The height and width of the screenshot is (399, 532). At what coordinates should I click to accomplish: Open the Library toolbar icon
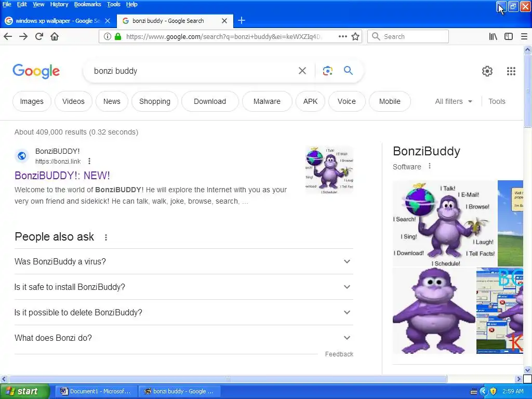[x=493, y=36]
